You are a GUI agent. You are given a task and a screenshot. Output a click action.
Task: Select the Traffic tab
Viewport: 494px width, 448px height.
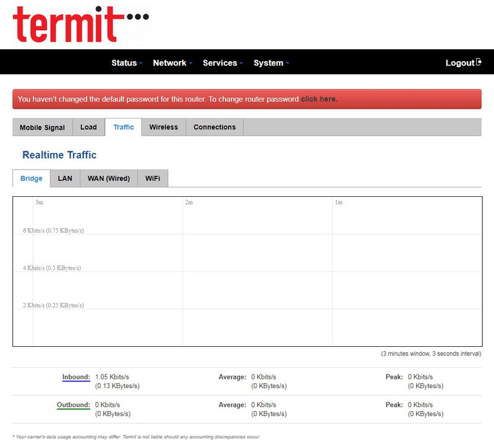pos(124,127)
